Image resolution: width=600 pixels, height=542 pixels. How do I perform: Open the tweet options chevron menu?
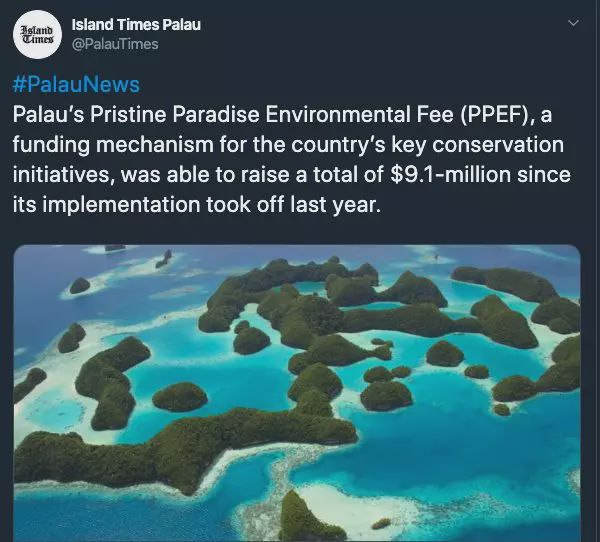click(x=573, y=23)
